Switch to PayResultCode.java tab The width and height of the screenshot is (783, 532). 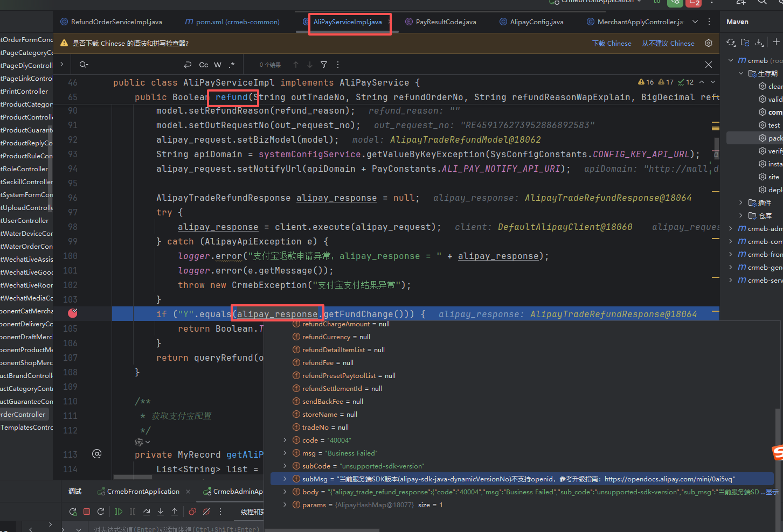[445, 22]
